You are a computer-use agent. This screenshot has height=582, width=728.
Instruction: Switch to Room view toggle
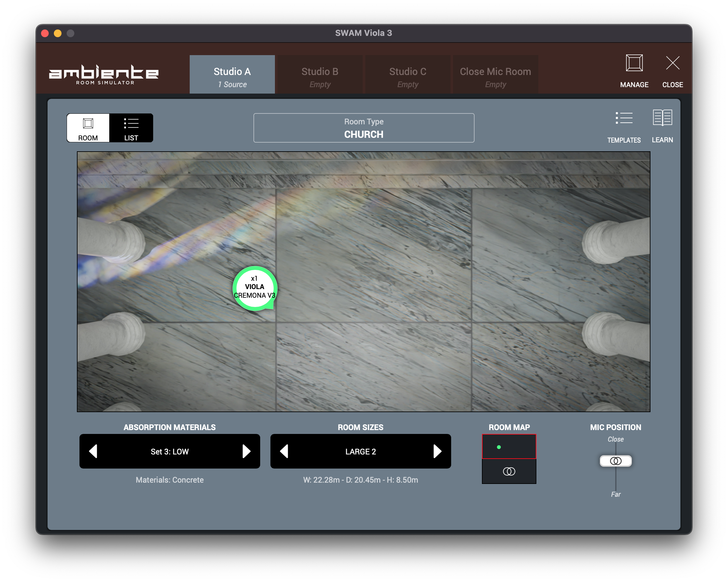click(88, 128)
